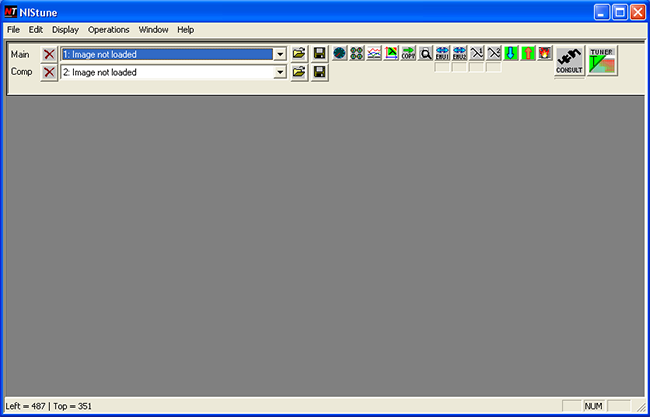This screenshot has height=417, width=650.
Task: Click the Comp label
Action: click(x=22, y=72)
